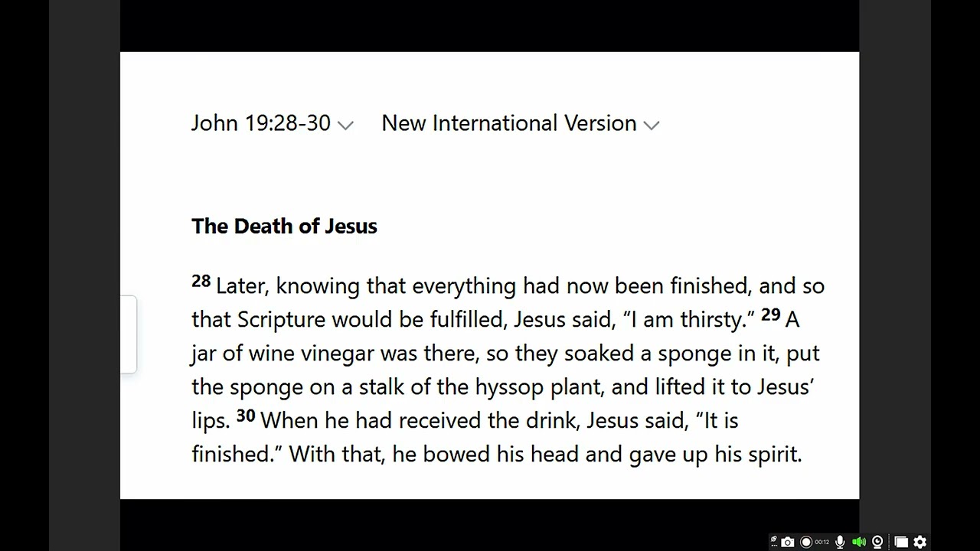The image size is (980, 551).
Task: Open the side tab on the page's left edge
Action: (129, 334)
